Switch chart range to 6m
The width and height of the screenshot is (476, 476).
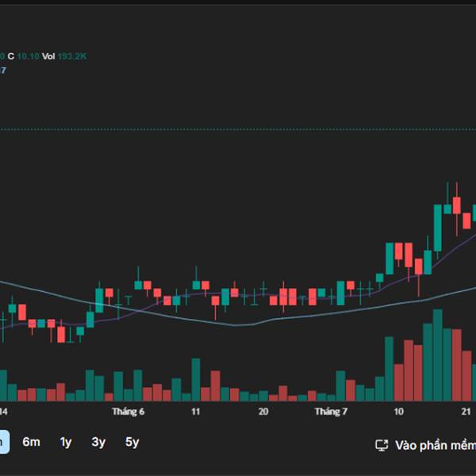[x=31, y=442]
